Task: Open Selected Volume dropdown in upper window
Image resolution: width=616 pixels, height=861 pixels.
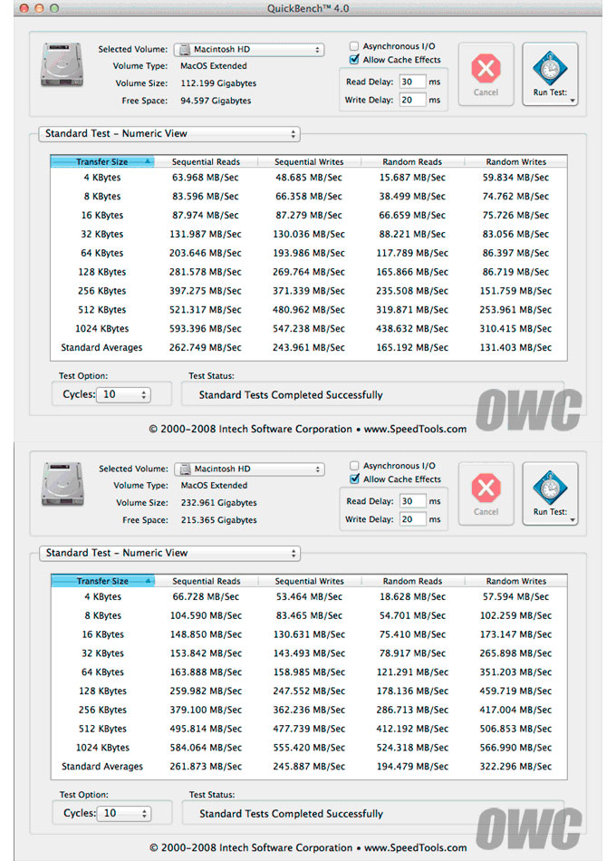Action: pyautogui.click(x=249, y=50)
